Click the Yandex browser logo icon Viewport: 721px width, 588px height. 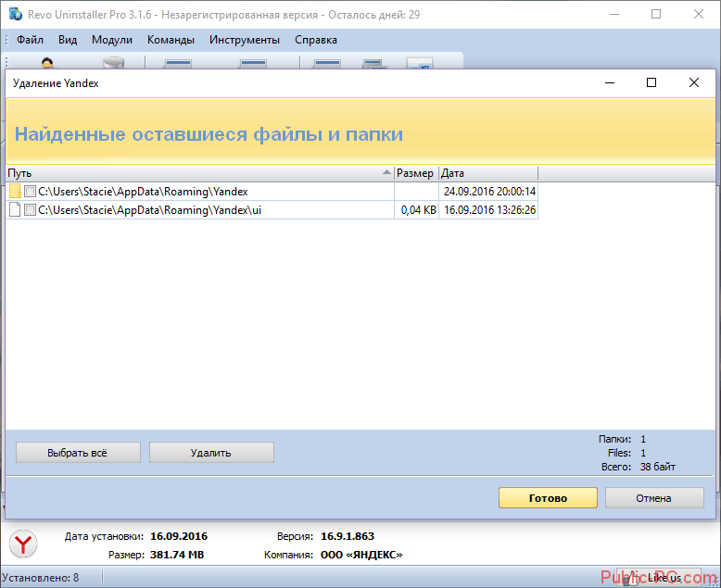[x=23, y=544]
